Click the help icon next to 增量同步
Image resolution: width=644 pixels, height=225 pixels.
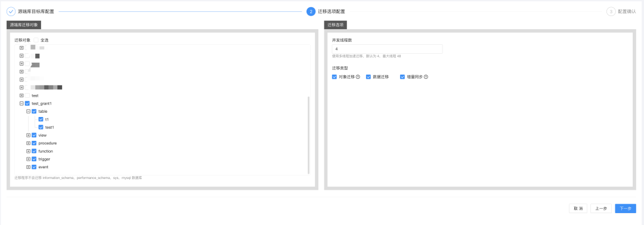426,77
